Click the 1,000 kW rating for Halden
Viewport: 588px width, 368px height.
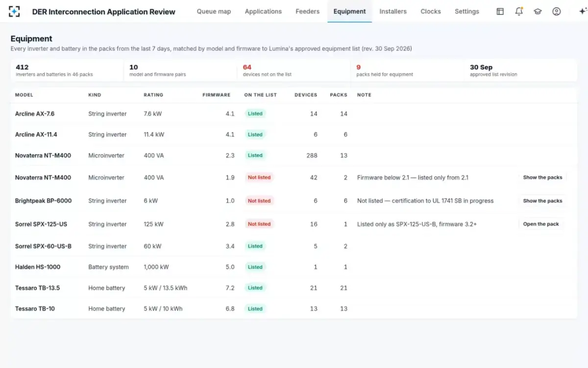pyautogui.click(x=156, y=267)
